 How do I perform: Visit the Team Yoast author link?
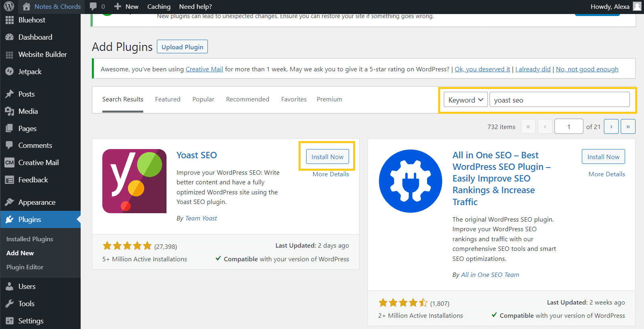tap(201, 218)
